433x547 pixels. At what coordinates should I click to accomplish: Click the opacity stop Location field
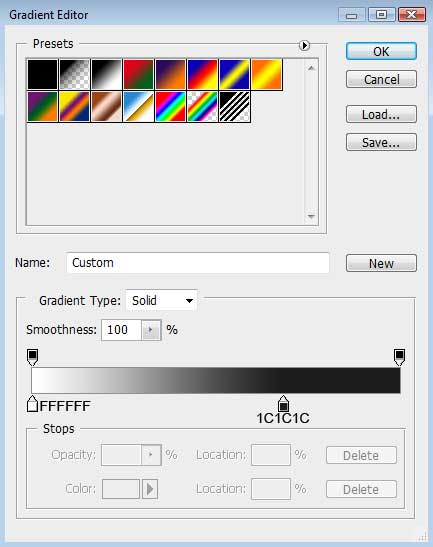pos(271,455)
